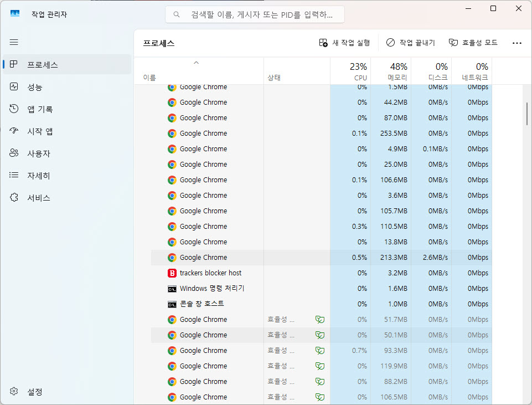Click the sort chevron above 이름 column
Viewport: 532px width, 405px height.
[196, 63]
